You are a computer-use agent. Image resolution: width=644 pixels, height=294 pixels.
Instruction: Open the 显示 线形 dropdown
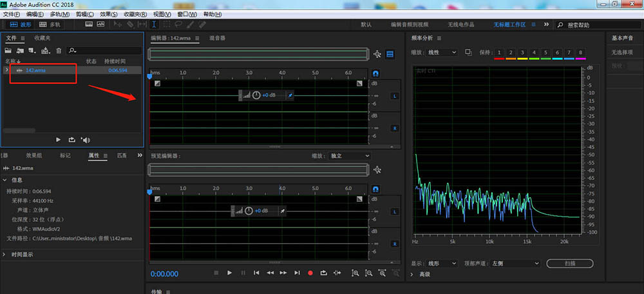pos(442,263)
